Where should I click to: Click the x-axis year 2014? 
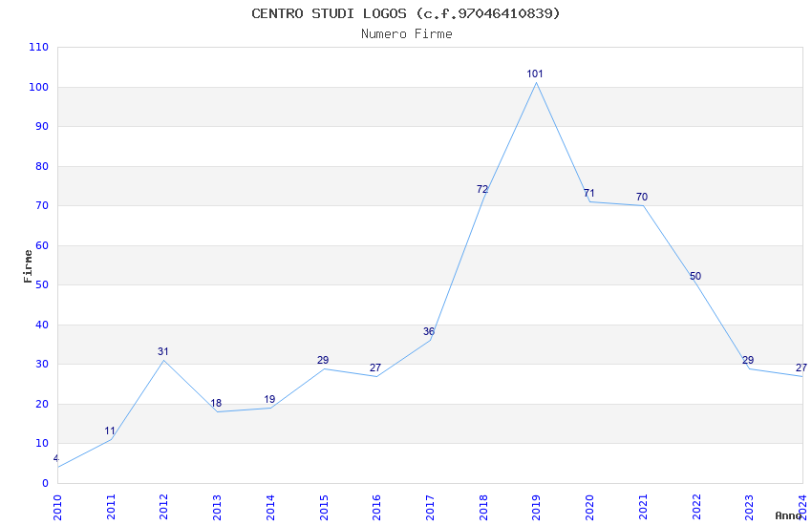tap(270, 508)
